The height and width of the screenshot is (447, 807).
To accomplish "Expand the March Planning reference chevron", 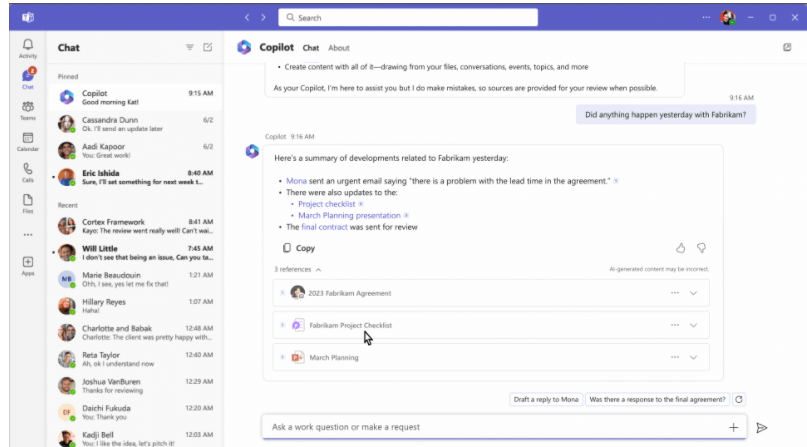I will pos(693,357).
